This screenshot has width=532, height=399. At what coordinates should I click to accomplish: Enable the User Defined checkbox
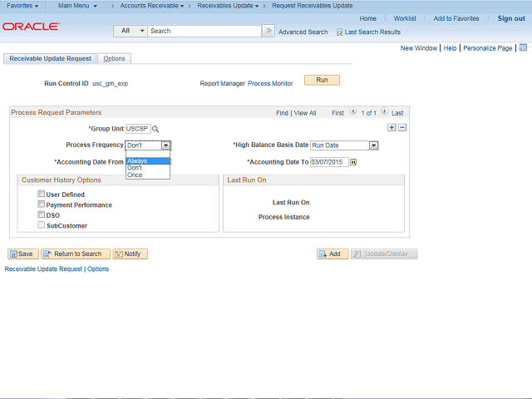(41, 194)
